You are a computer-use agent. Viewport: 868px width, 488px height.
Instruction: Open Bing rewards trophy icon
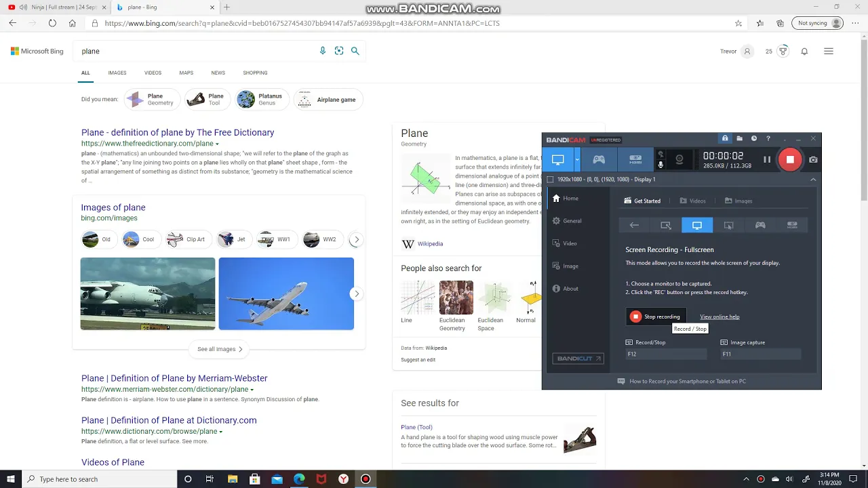click(x=783, y=51)
